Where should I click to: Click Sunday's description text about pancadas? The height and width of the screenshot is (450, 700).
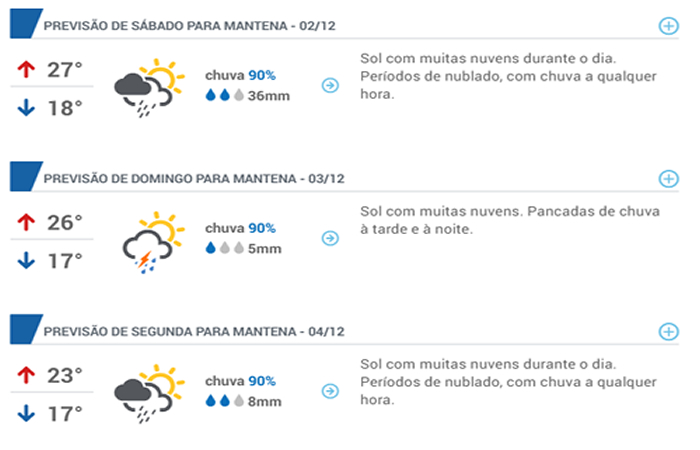click(x=510, y=220)
